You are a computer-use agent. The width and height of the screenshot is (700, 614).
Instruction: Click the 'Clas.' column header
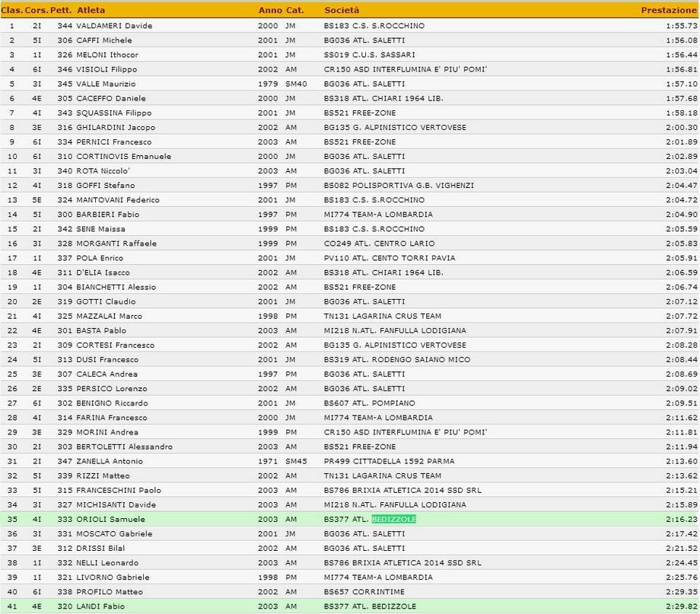point(11,10)
